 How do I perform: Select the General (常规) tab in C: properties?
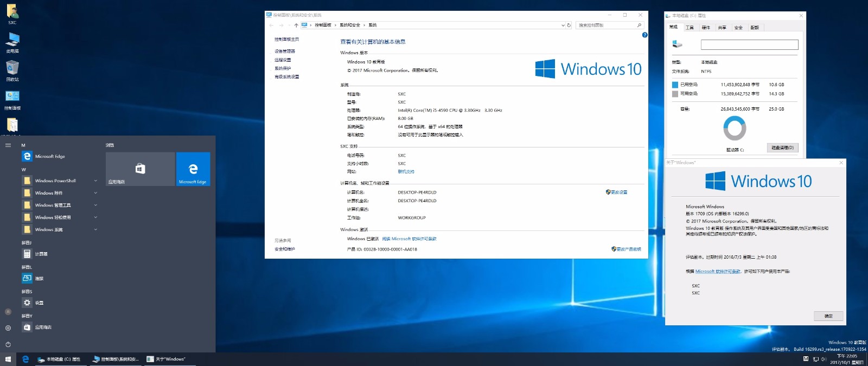673,27
